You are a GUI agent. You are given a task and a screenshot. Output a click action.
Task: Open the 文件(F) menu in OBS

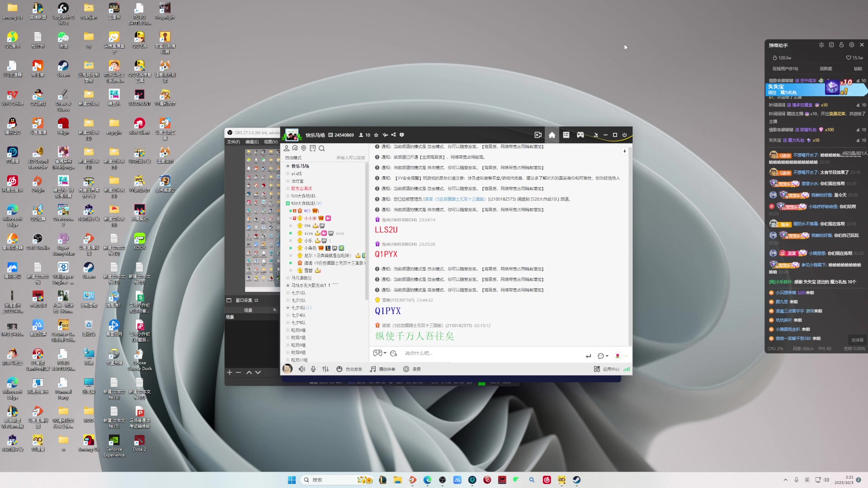[233, 142]
